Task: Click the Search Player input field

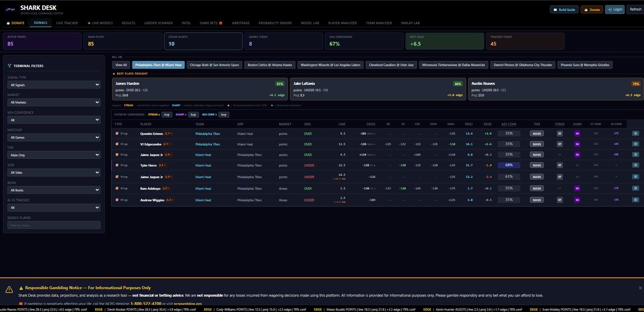Action: pyautogui.click(x=54, y=226)
